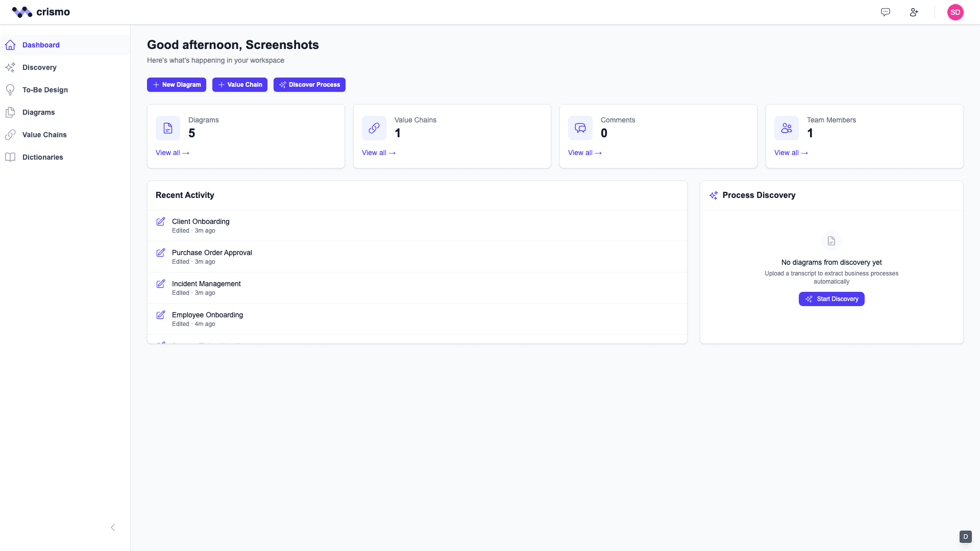Click the Value Chains chain-link icon

[11, 135]
